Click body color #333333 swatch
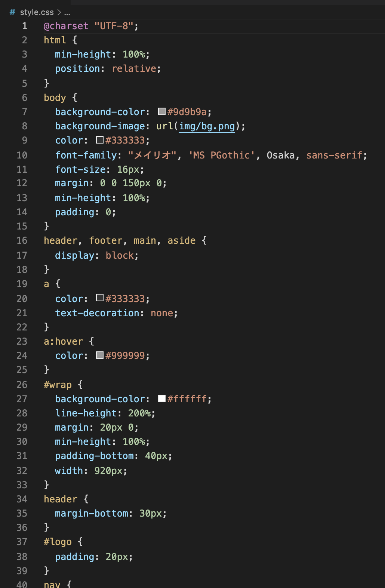 click(100, 140)
